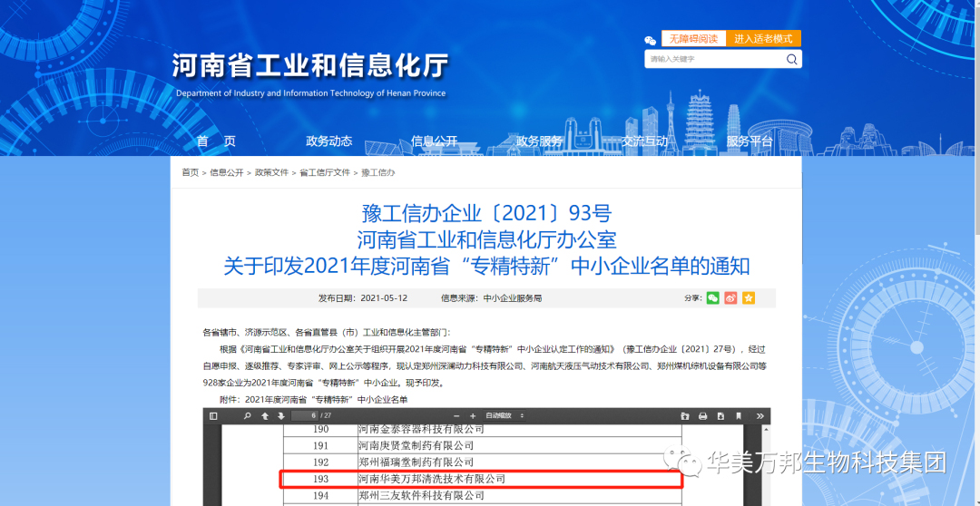Share the article to Weibo
The width and height of the screenshot is (980, 506).
point(730,298)
